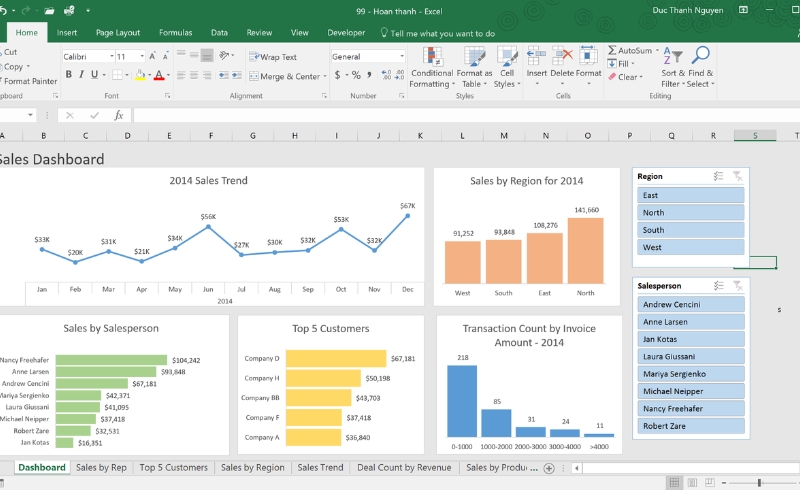Screen dimensions: 800x490
Task: Open the Formulas ribbon tab
Action: coord(176,33)
